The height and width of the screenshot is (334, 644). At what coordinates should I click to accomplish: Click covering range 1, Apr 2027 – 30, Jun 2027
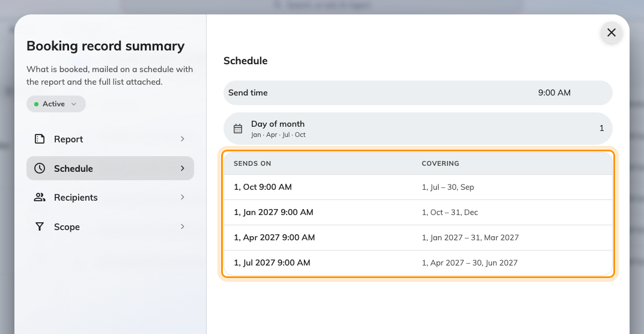click(x=469, y=263)
